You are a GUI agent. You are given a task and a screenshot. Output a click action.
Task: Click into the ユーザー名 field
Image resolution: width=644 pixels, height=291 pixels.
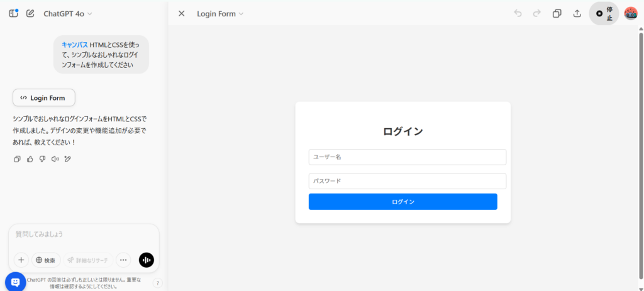(408, 157)
